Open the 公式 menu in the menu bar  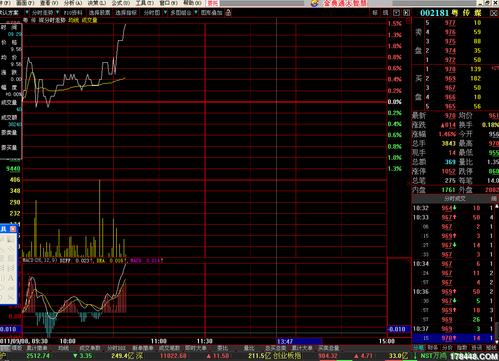pos(121,3)
